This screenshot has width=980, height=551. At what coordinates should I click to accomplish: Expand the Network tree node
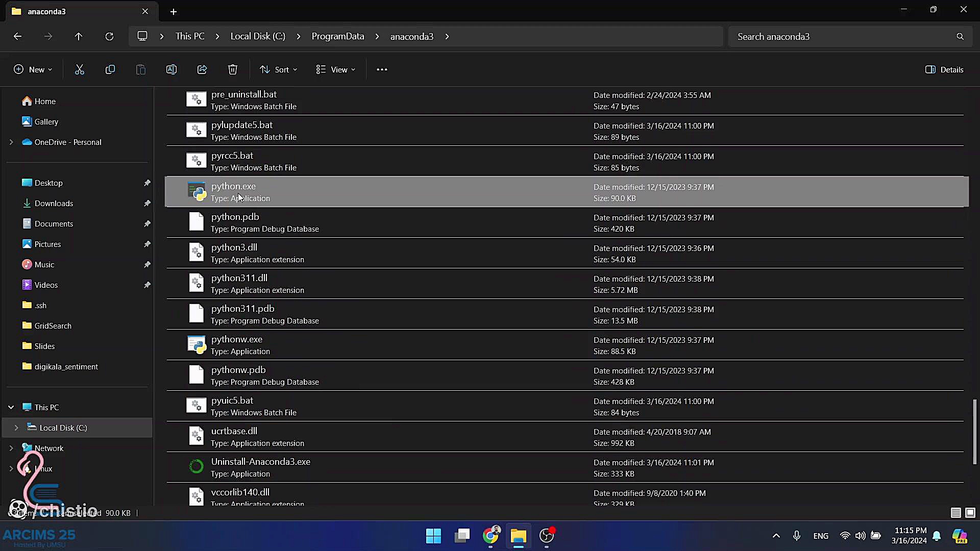[x=11, y=448]
